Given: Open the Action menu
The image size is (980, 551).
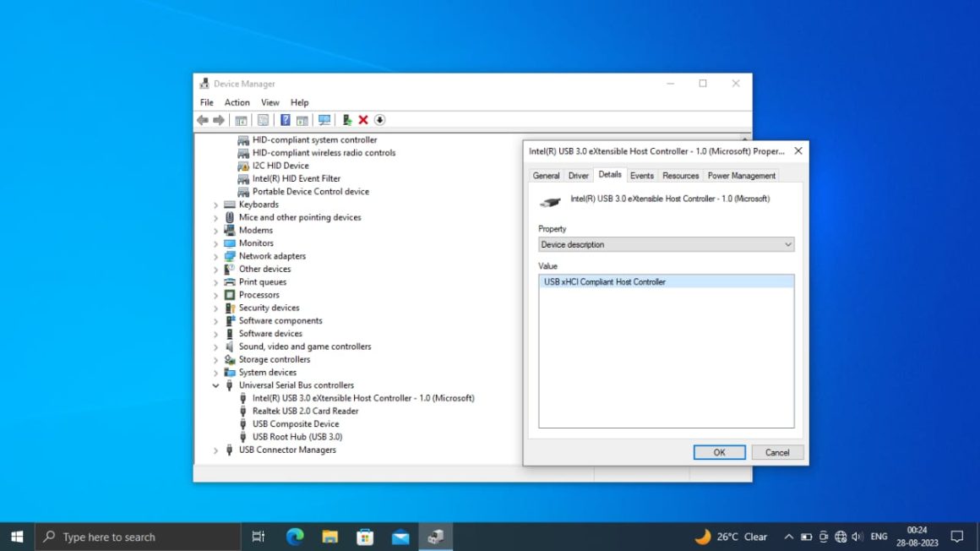Looking at the screenshot, I should pos(237,102).
